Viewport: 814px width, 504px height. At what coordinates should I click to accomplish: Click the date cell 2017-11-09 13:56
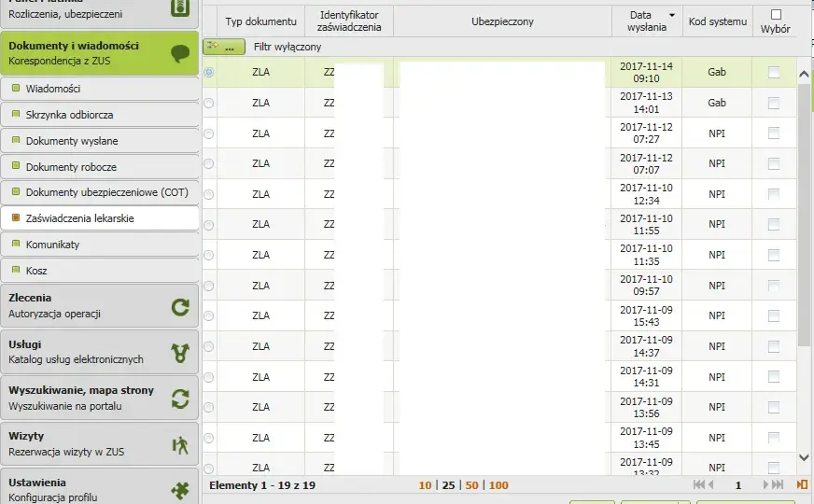click(646, 408)
